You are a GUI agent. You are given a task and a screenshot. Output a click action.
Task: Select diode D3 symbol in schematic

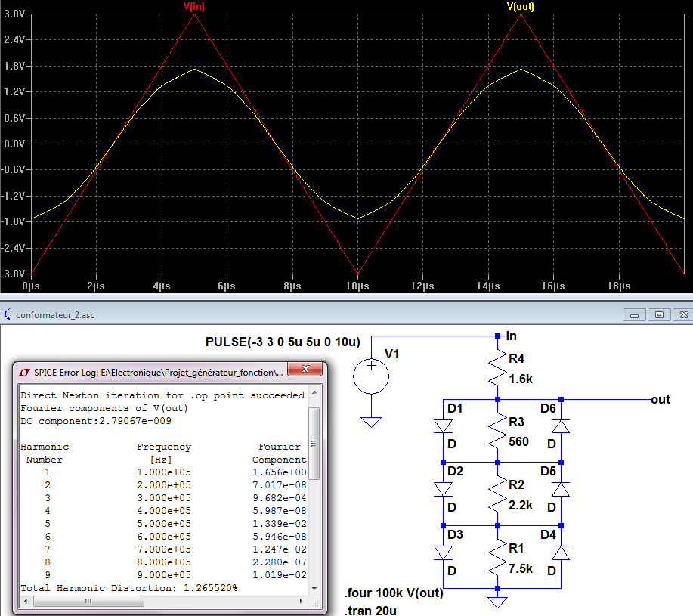[x=443, y=553]
